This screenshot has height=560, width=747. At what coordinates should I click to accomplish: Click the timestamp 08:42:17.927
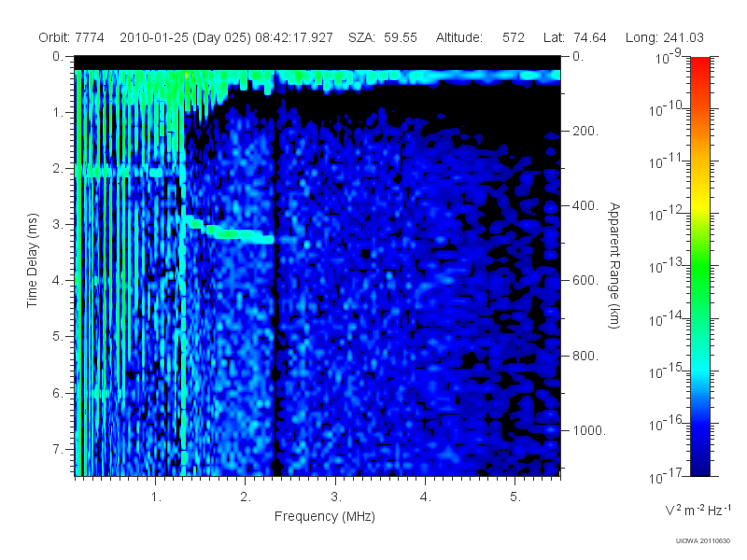(x=294, y=37)
